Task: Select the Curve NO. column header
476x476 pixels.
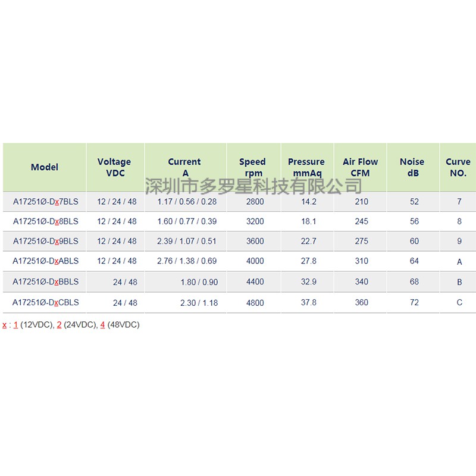Action: click(458, 167)
